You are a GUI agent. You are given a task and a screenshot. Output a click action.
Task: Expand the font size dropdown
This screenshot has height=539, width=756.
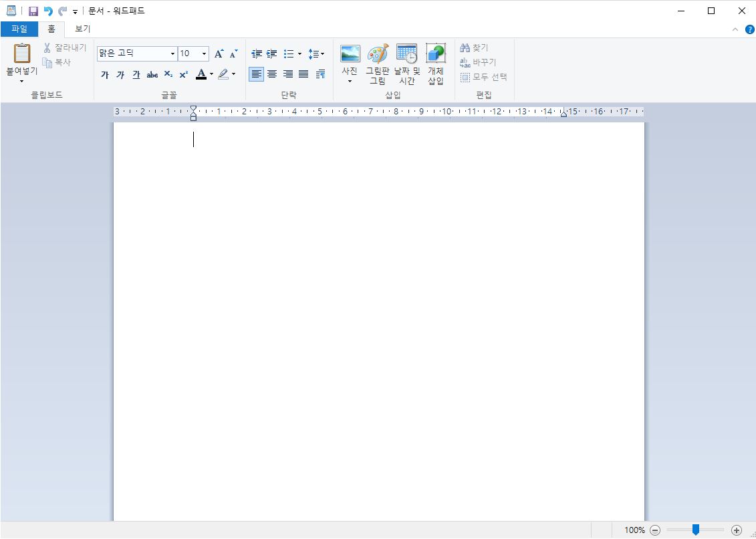204,53
